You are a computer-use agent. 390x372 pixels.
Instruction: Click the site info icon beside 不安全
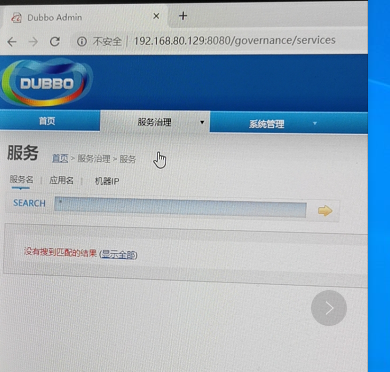pyautogui.click(x=82, y=41)
